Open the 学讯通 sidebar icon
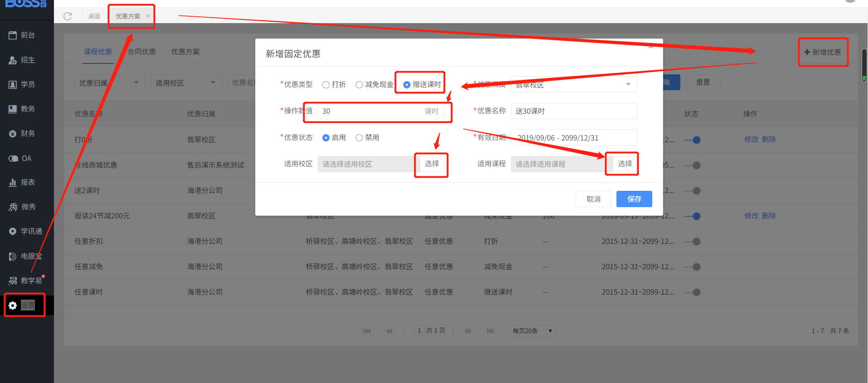 13,231
